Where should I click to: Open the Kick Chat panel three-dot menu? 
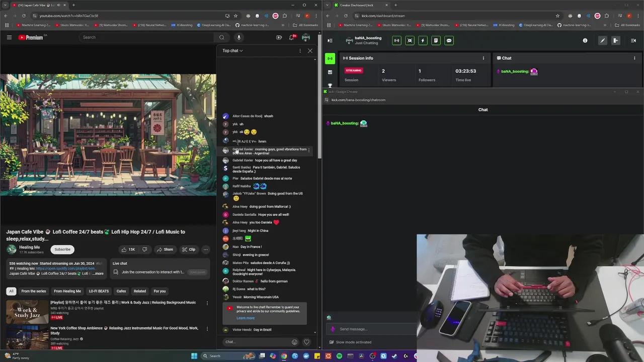634,58
